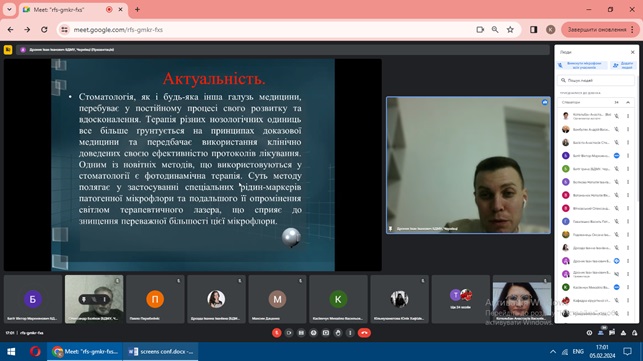Open the chat panel icon
This screenshot has width=643, height=361.
coord(612,333)
